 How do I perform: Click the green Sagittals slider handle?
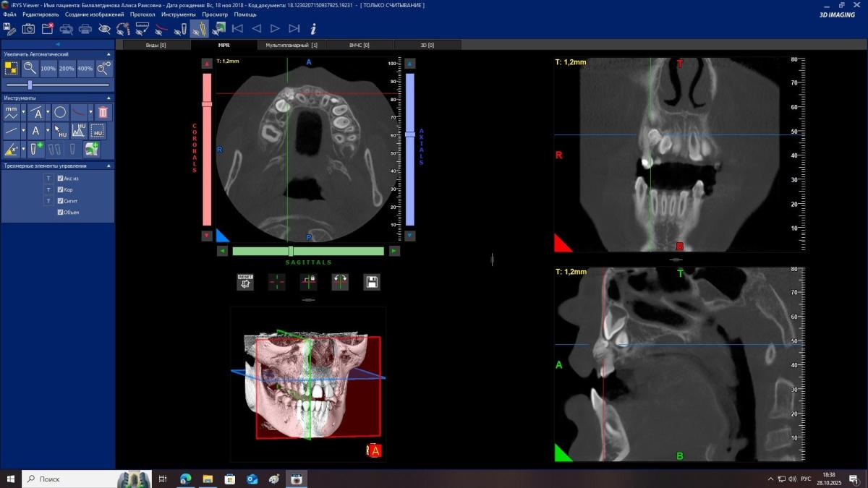click(290, 251)
